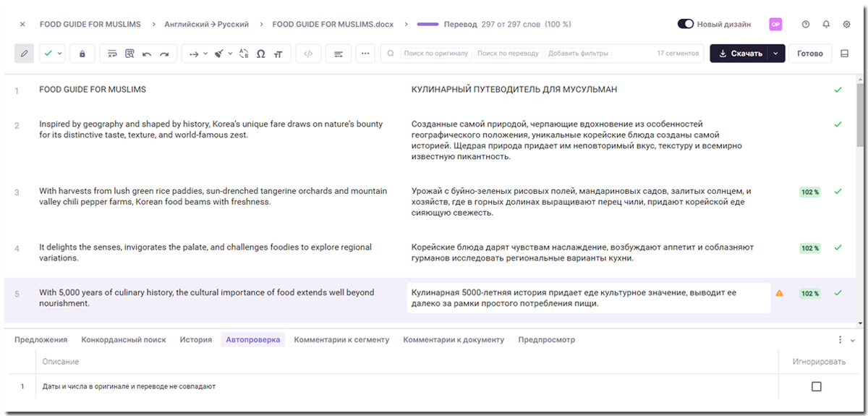Open the help question mark icon
868x416 pixels.
click(806, 24)
